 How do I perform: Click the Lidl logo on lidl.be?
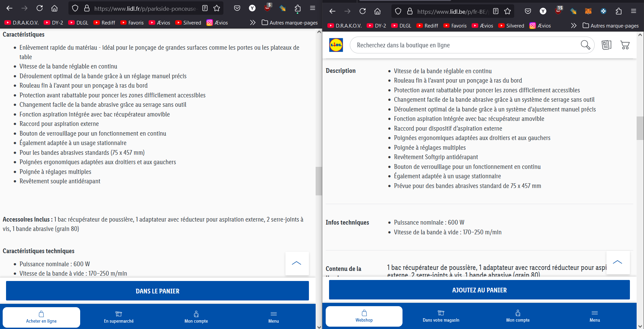(336, 45)
